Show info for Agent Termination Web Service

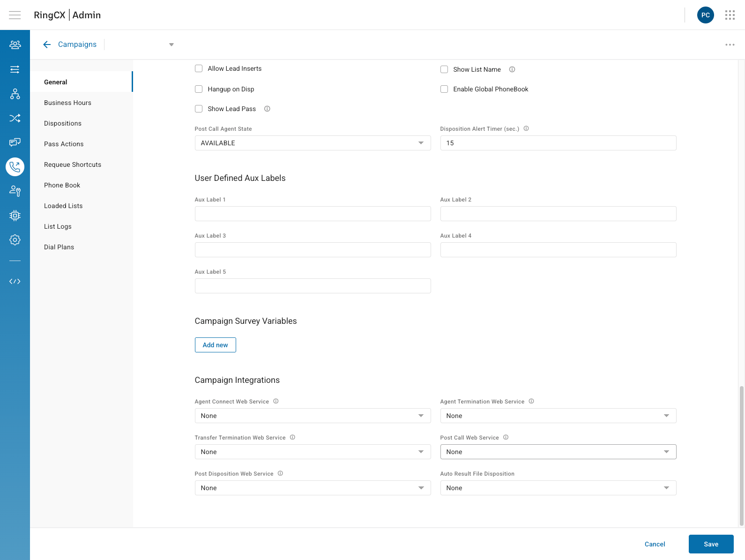pyautogui.click(x=531, y=401)
